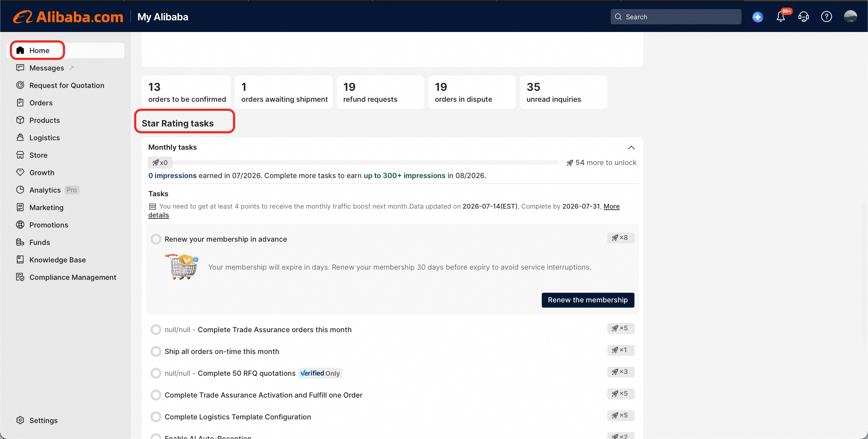
Task: Contact support via headset icon
Action: coord(804,17)
